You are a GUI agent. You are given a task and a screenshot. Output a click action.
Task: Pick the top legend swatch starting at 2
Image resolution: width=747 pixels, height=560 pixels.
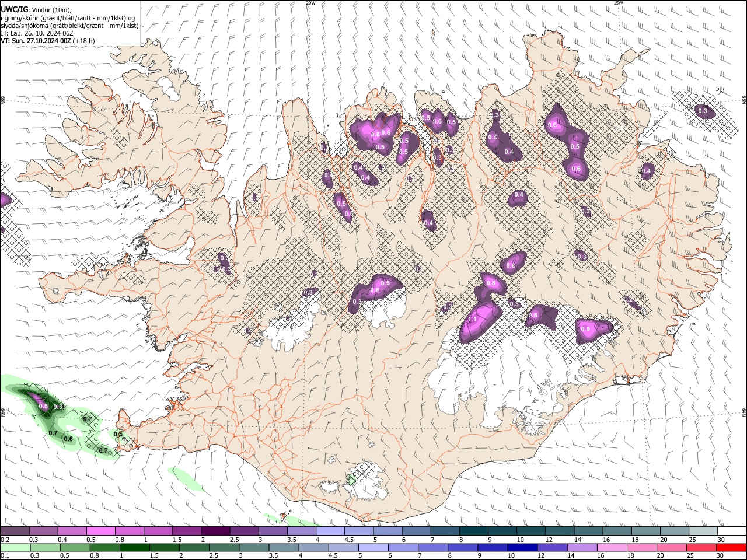215,531
